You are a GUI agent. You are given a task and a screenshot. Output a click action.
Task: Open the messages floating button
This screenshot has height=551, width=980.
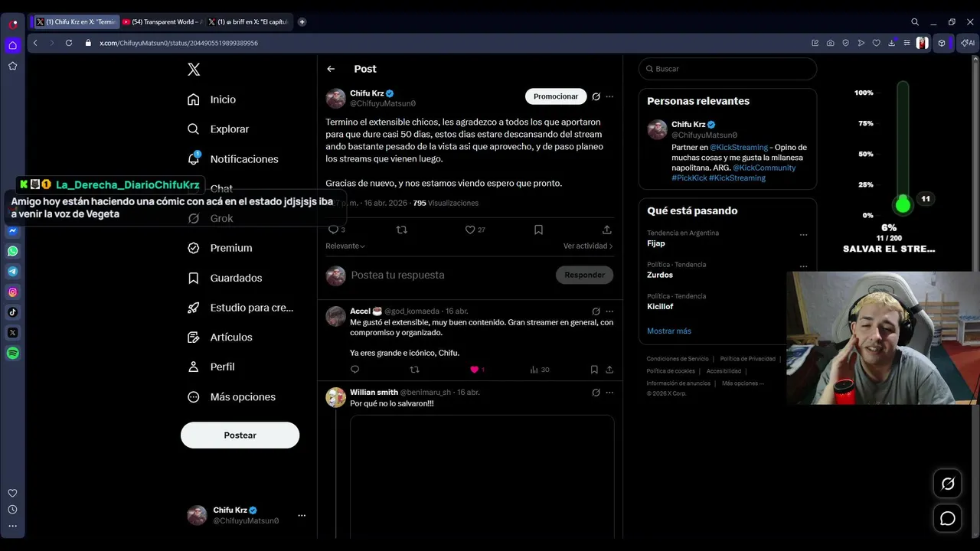[948, 519]
